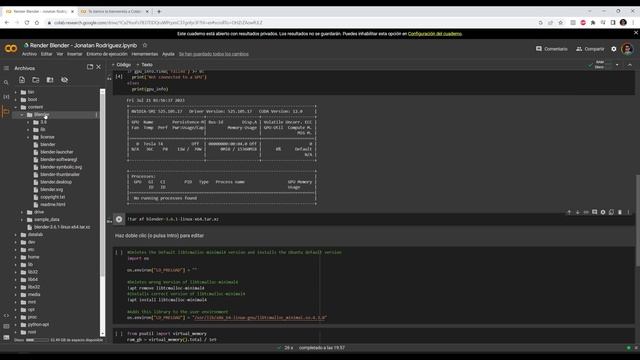Viewport: 640px width, 360px height.
Task: Upload a file to session storage
Action: 22,80
